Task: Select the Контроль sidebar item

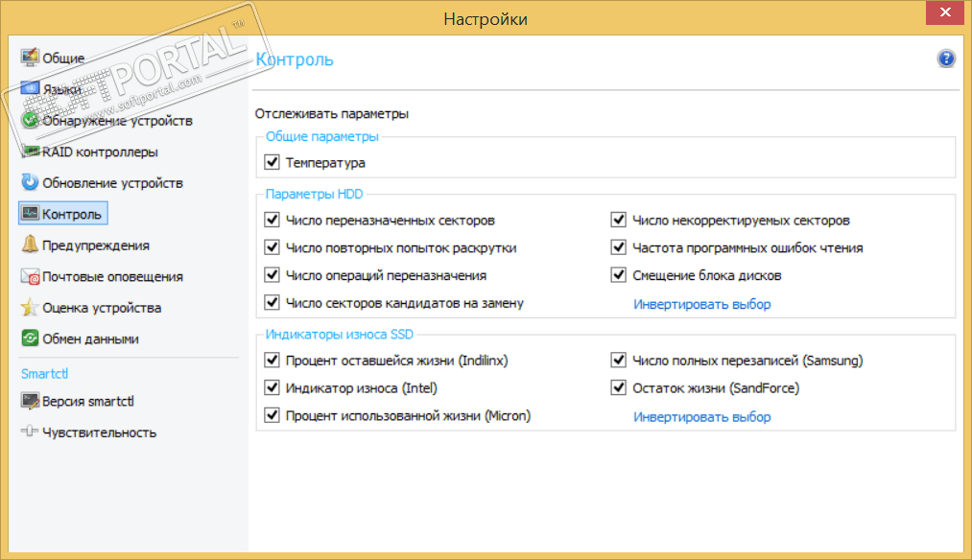Action: pos(63,214)
